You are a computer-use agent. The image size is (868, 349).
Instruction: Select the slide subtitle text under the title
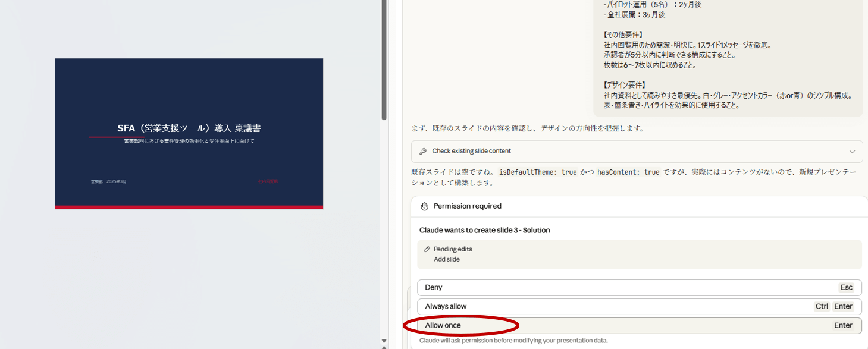coord(189,142)
